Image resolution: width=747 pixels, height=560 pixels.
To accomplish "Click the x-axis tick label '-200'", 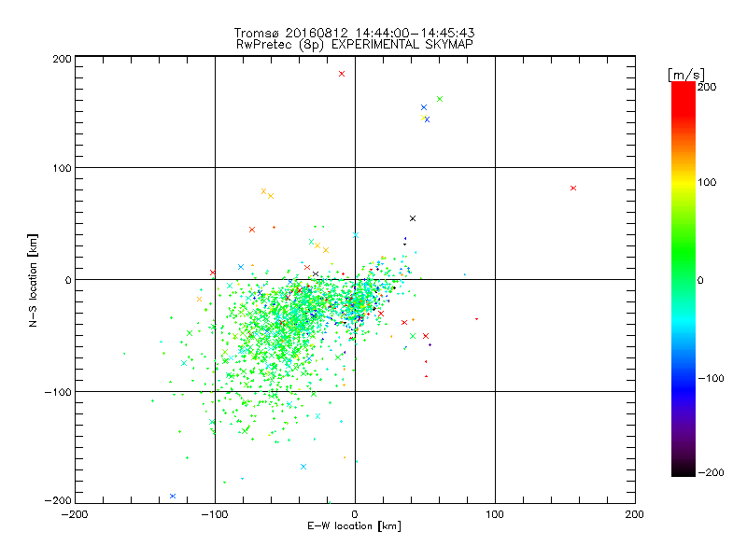I will 75,514.
